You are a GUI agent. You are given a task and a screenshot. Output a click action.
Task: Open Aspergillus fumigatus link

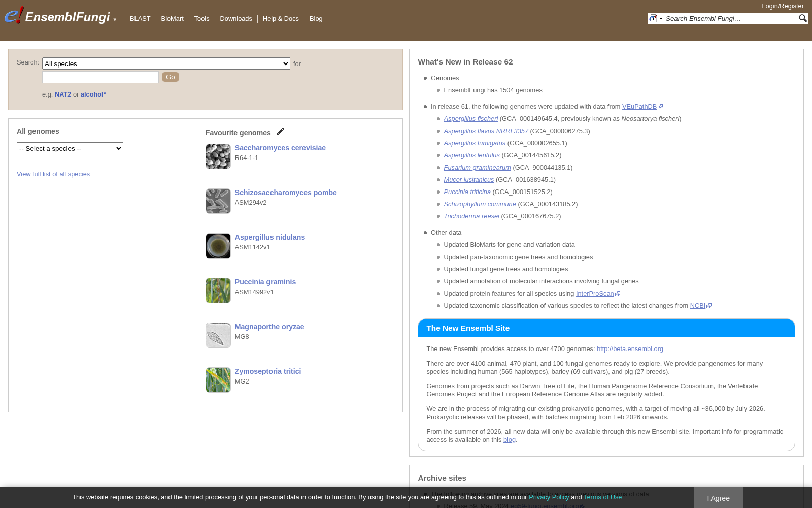(x=475, y=143)
